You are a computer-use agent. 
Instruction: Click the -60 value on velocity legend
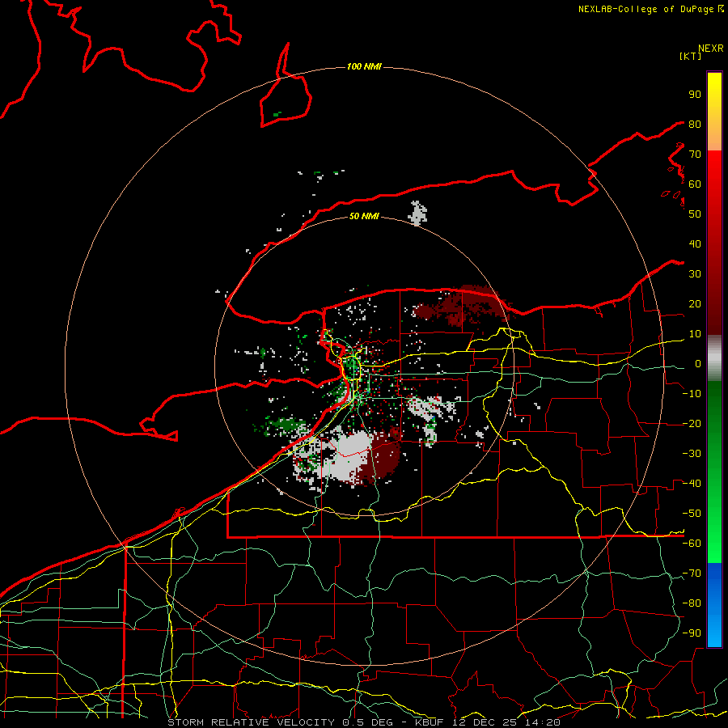[692, 544]
